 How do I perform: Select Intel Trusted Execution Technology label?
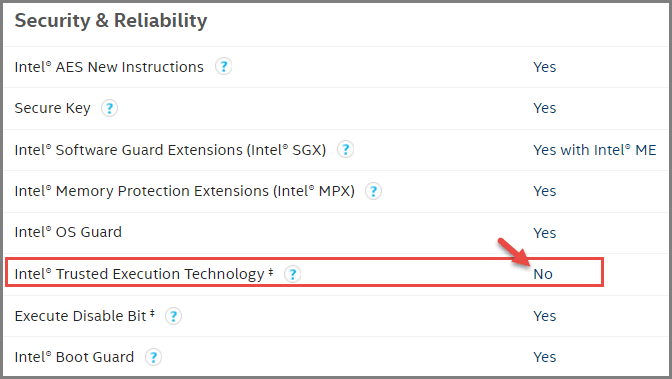point(144,274)
